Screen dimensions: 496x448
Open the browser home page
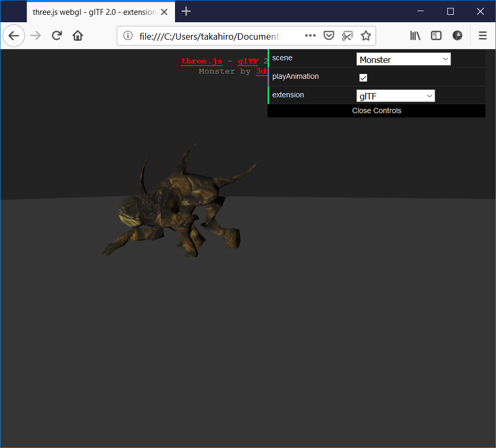[x=78, y=36]
